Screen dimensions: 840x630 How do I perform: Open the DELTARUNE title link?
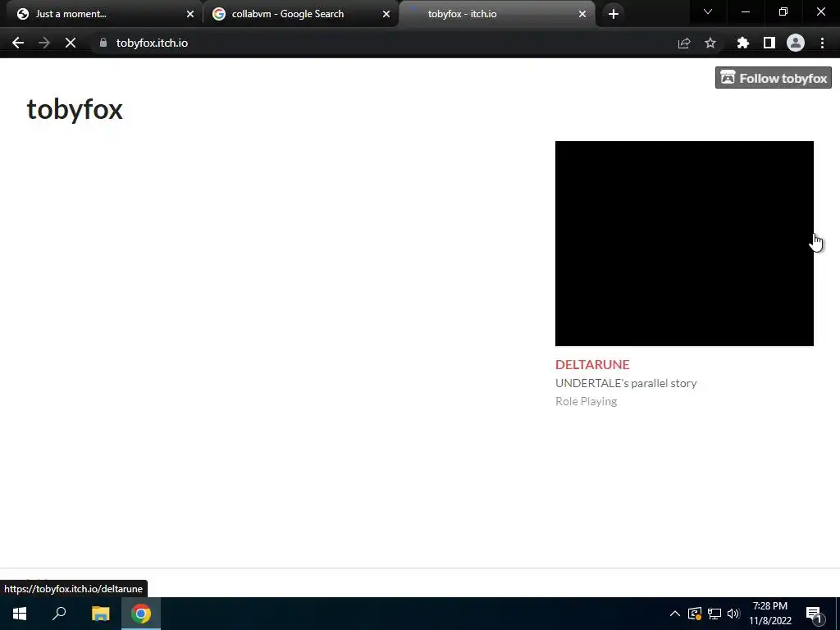592,365
